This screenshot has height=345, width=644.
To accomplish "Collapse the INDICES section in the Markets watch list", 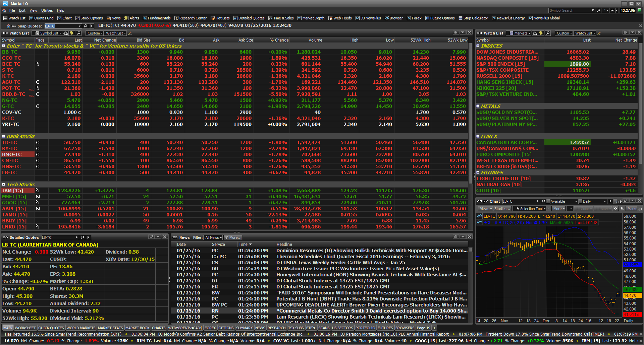I will [478, 46].
